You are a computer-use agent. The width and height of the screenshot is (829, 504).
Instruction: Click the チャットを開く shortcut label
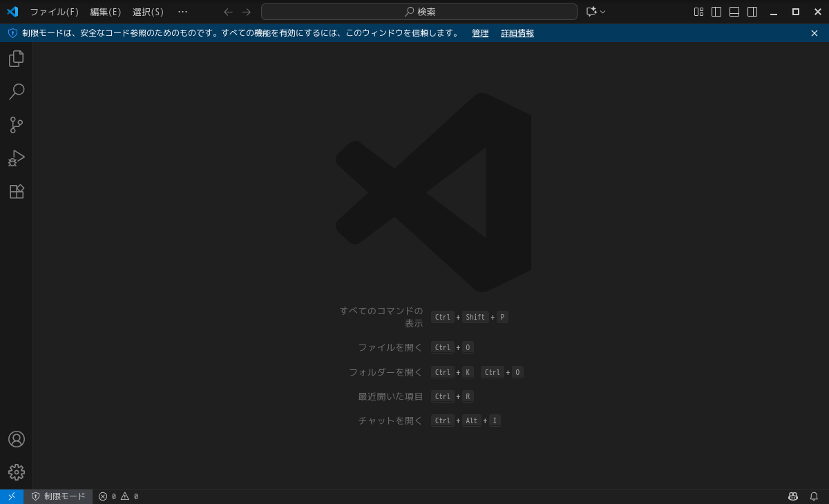pos(390,420)
